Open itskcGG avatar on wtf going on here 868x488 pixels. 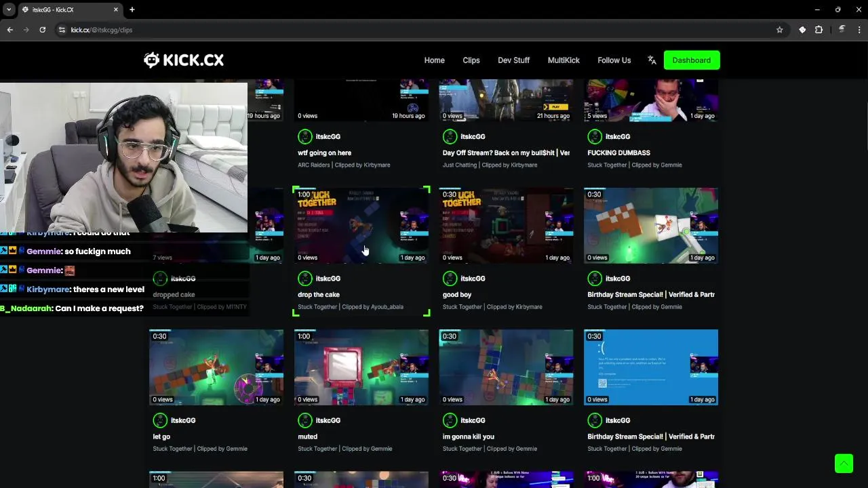(305, 137)
